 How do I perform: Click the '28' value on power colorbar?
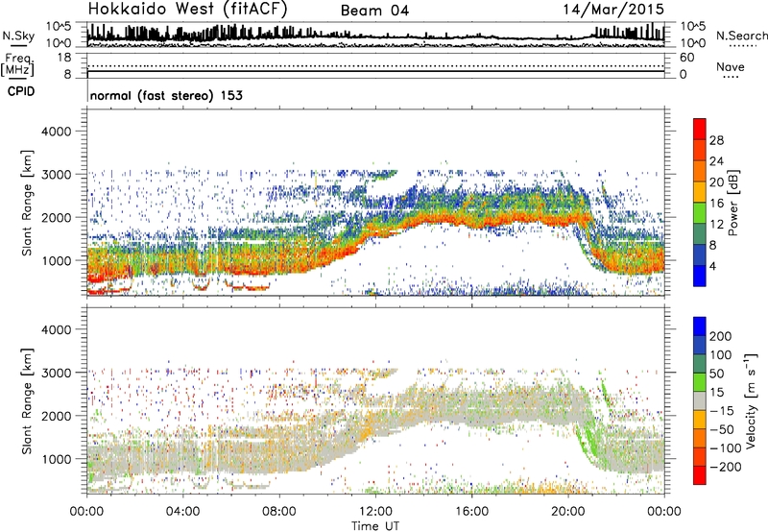[716, 140]
